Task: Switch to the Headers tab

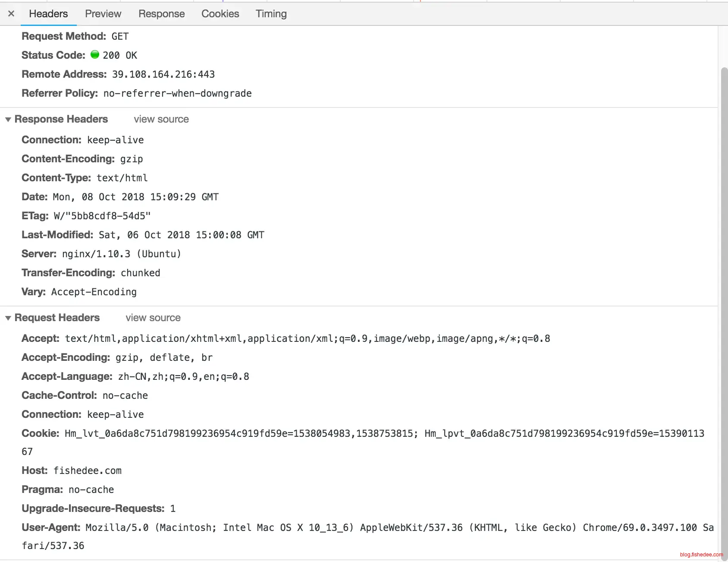Action: (x=48, y=14)
